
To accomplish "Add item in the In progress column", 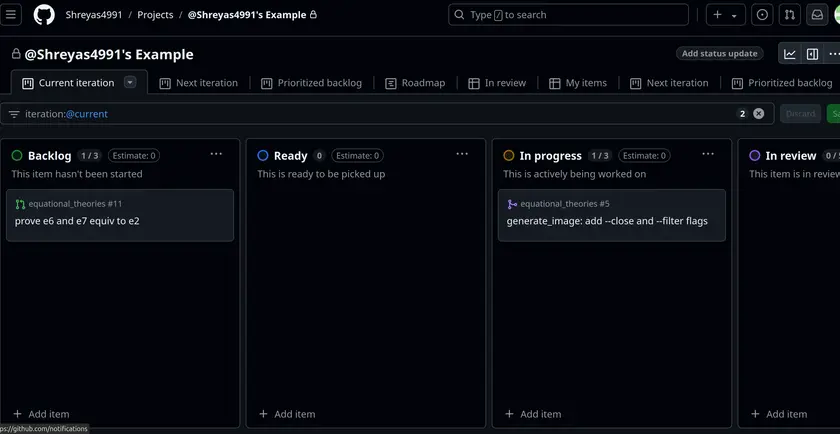I will [533, 414].
